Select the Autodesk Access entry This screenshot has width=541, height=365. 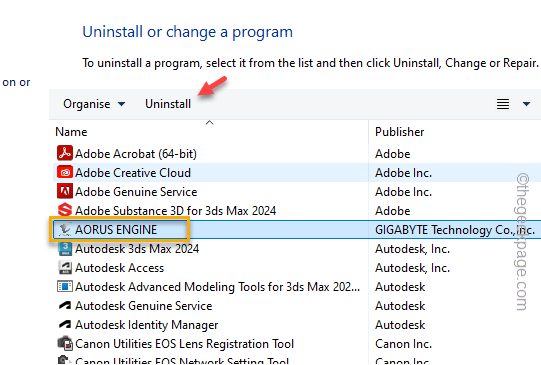click(119, 268)
